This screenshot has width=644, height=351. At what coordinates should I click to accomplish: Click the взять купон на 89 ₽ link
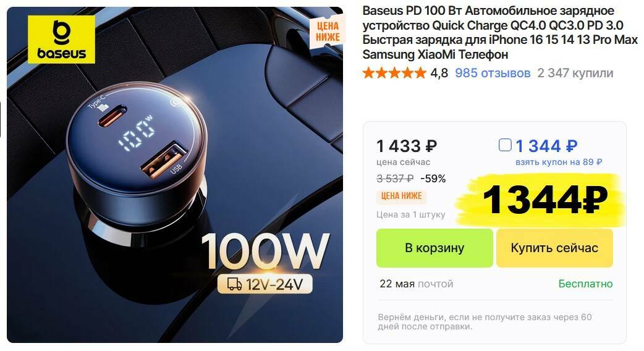point(559,162)
